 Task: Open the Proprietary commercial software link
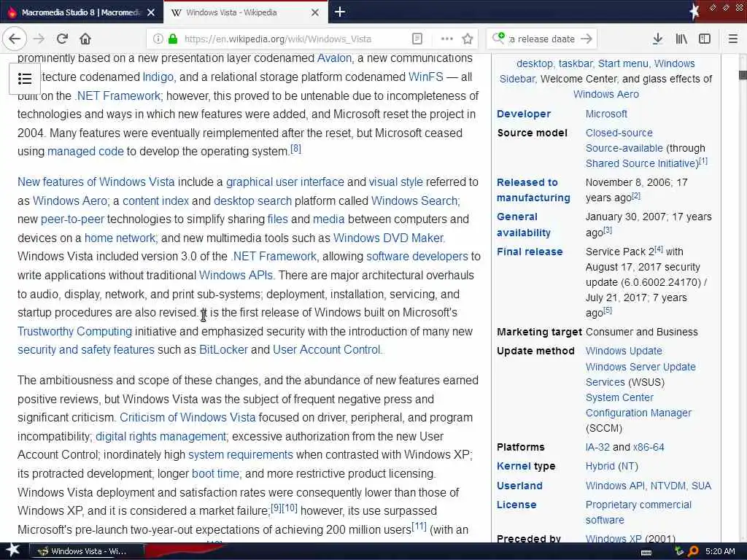[638, 513]
